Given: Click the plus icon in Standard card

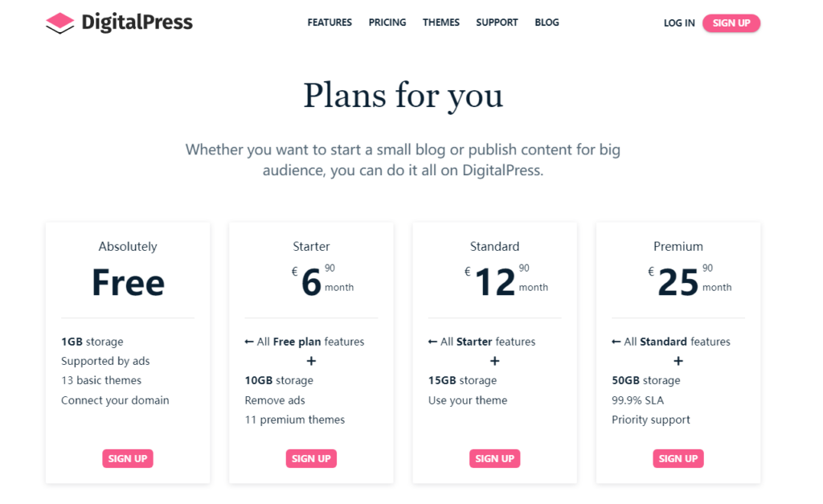Looking at the screenshot, I should point(494,361).
